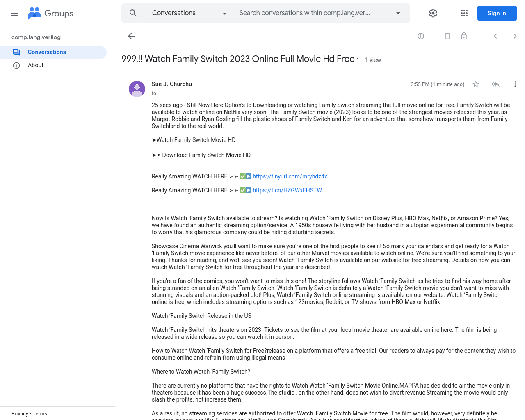The height and width of the screenshot is (420, 525).
Task: Delete conversation with the trash icon
Action: [447, 36]
